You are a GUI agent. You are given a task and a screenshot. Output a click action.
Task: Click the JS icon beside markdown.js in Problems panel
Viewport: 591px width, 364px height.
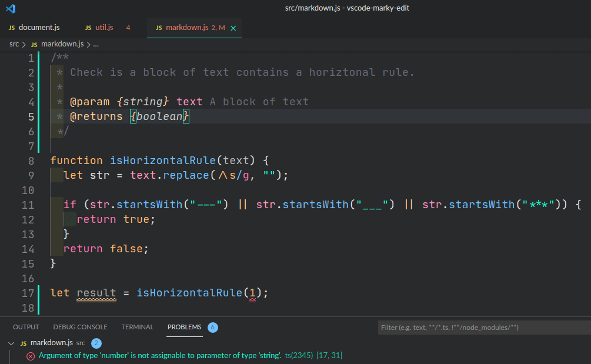coord(23,343)
